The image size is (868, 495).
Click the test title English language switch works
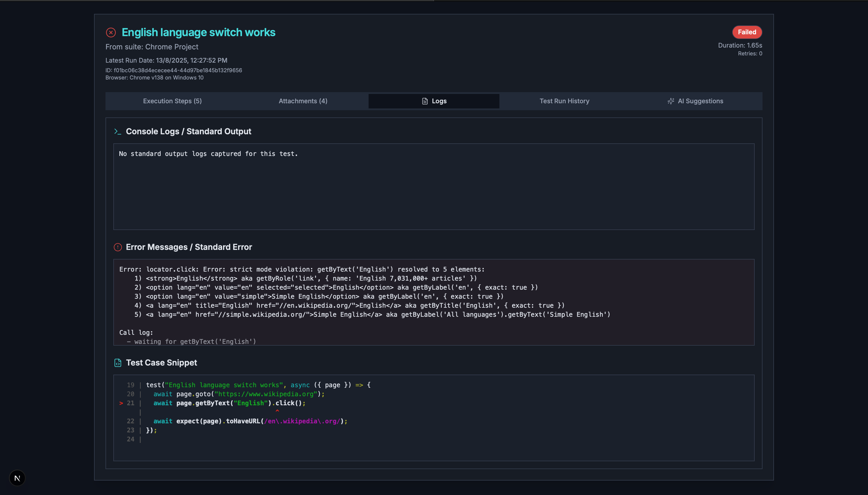pyautogui.click(x=198, y=32)
